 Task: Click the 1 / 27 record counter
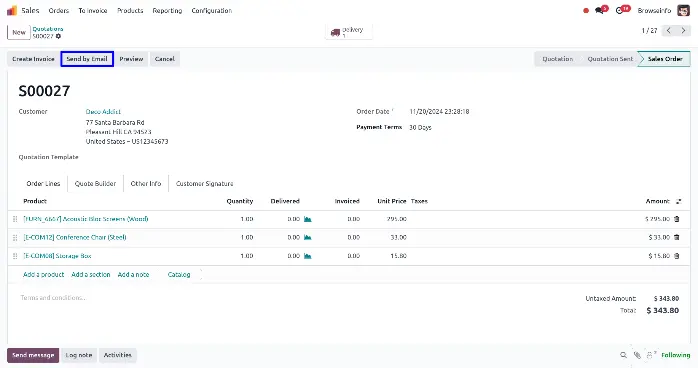(x=649, y=30)
